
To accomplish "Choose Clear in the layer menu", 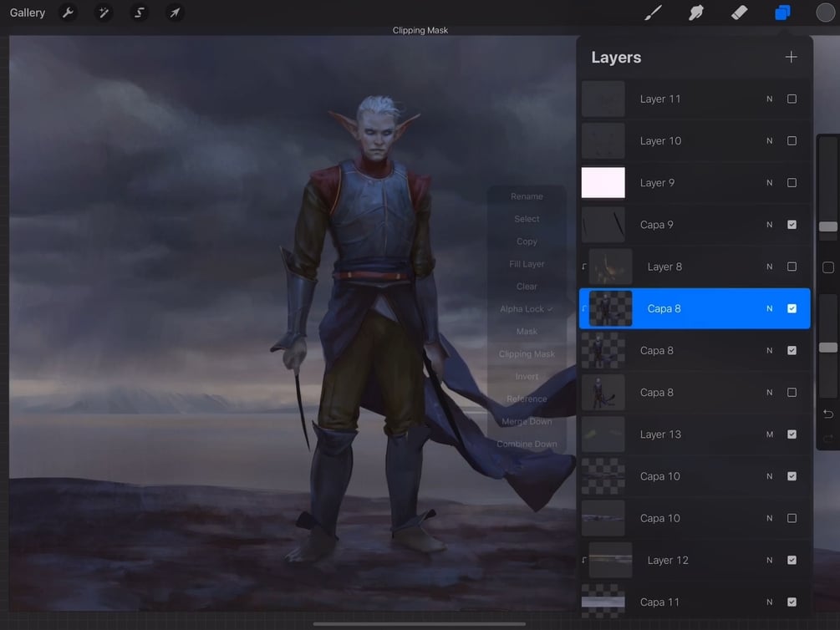I will coord(527,287).
